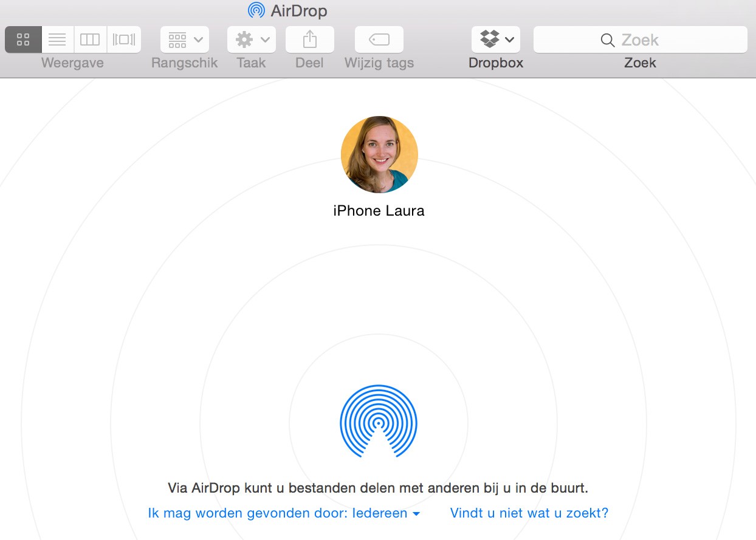This screenshot has height=540, width=756.
Task: Click the blue AirDrop radar icon
Action: tap(379, 422)
